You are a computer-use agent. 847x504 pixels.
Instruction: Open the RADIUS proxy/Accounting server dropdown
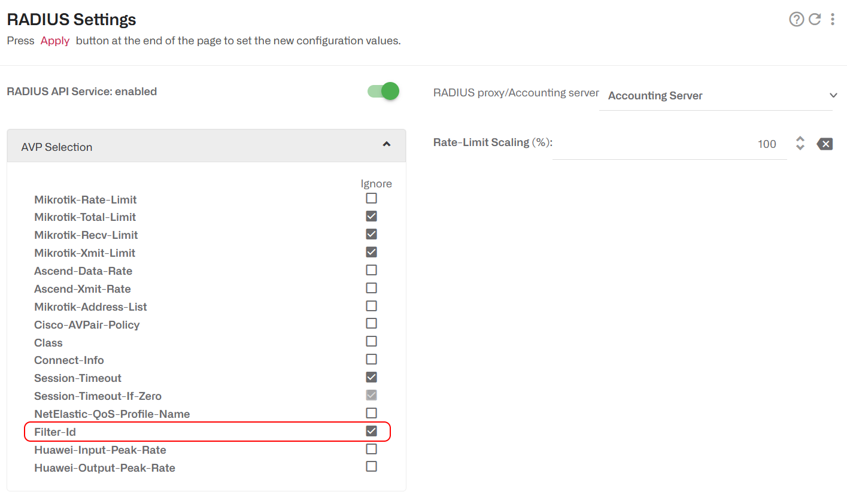(718, 96)
